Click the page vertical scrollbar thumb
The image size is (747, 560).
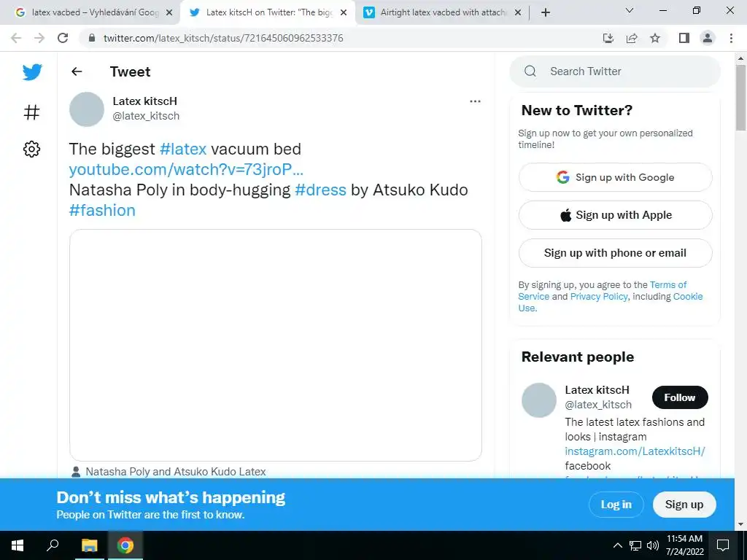(x=740, y=97)
